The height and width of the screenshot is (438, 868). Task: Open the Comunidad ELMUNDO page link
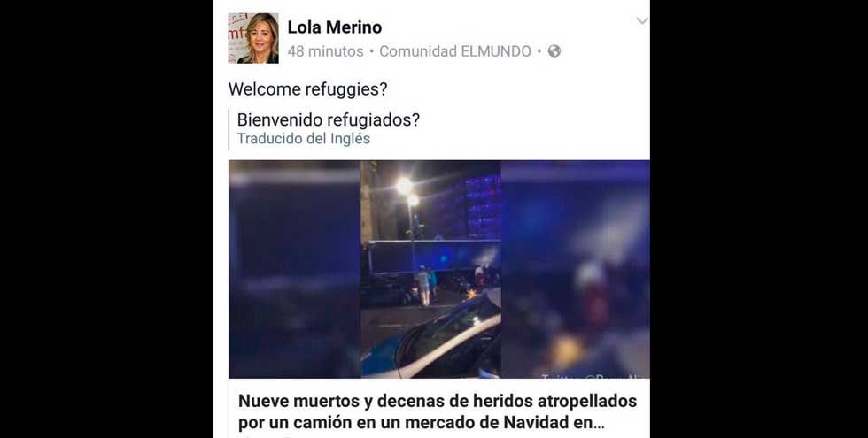[455, 51]
